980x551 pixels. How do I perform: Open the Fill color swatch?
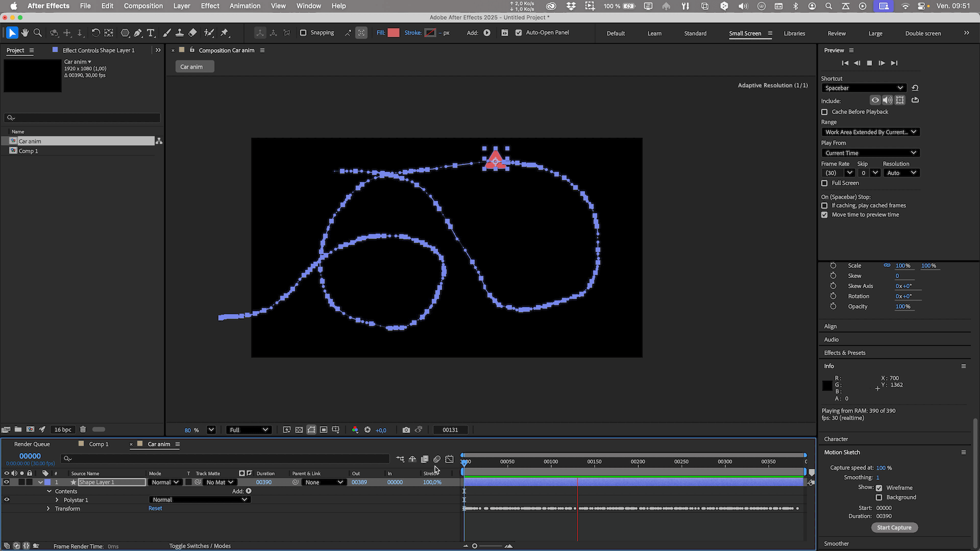394,33
